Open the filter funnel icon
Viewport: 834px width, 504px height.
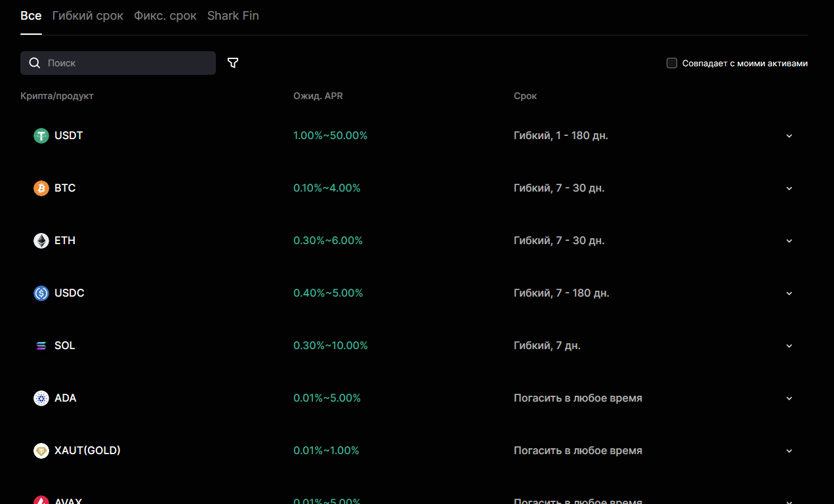(233, 63)
